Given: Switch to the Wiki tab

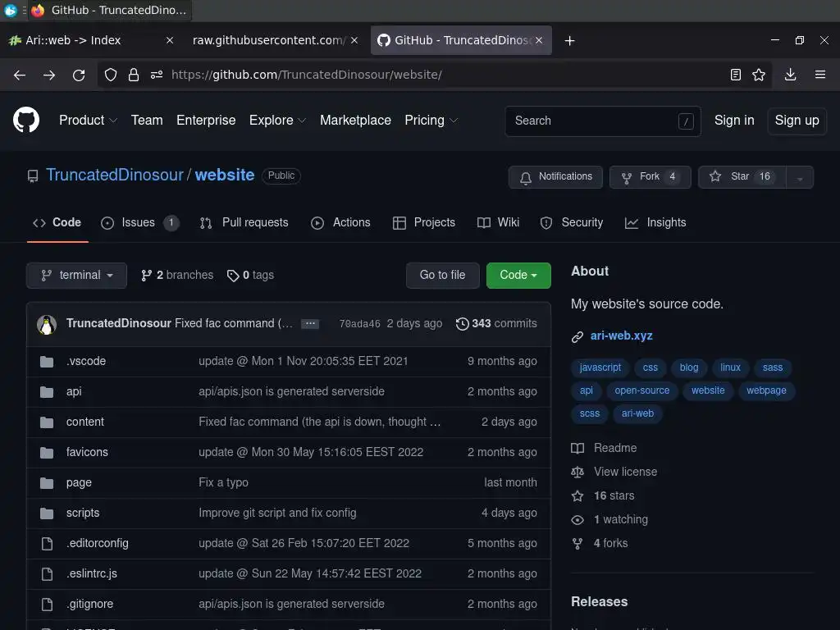Looking at the screenshot, I should pos(498,222).
